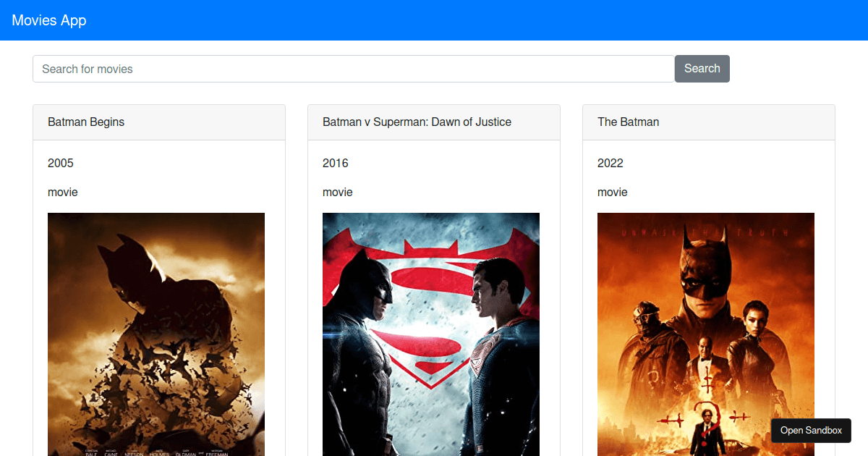
Task: Focus the Search for movies field
Action: tap(354, 69)
